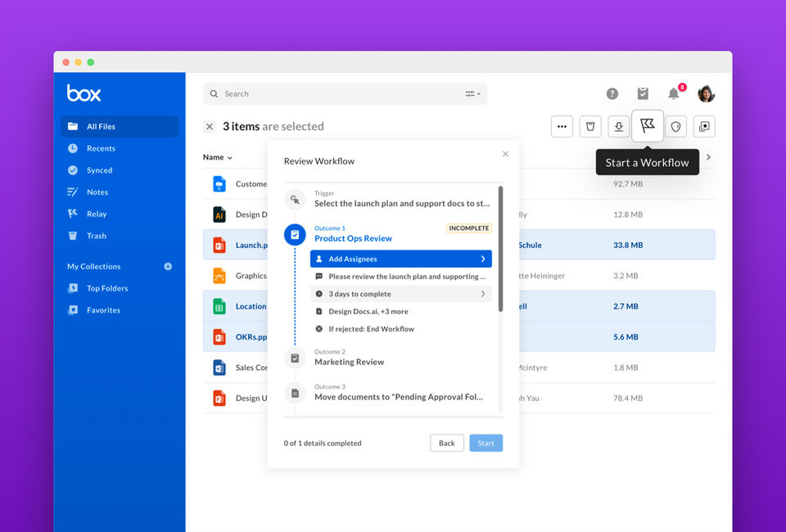Clear the 3 items selection

pos(210,126)
